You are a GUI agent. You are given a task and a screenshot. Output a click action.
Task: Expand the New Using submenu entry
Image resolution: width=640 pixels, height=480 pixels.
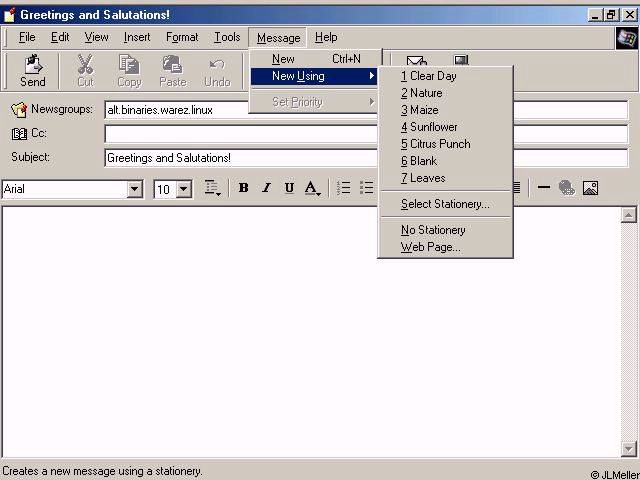pyautogui.click(x=313, y=76)
